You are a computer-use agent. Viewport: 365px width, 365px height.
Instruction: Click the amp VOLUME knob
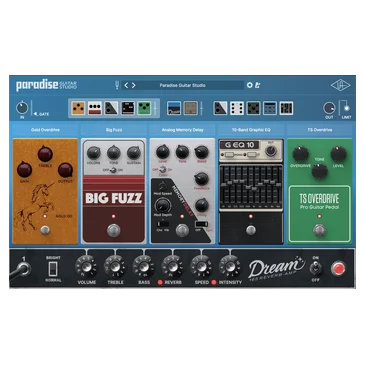click(x=86, y=267)
